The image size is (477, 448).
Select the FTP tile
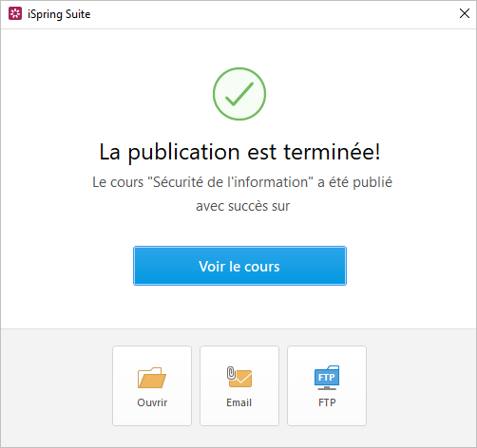pos(327,385)
